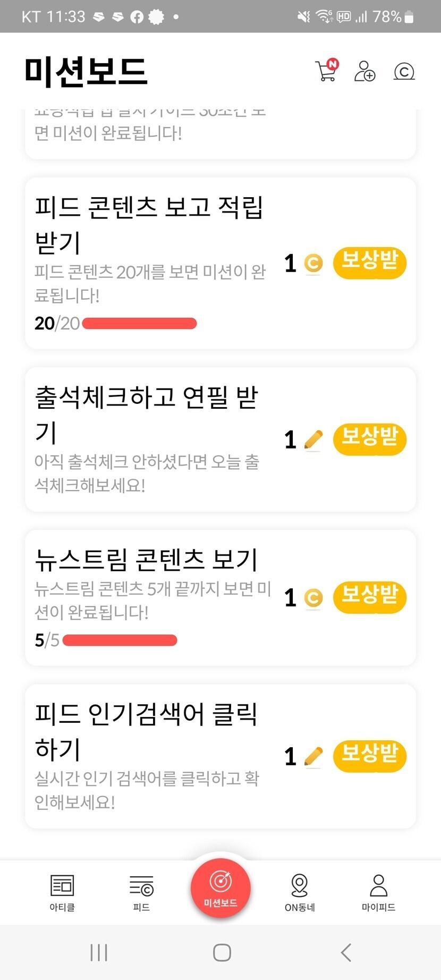
Task: Tap the coin icon on 뉴스트림 mission
Action: coord(313,598)
